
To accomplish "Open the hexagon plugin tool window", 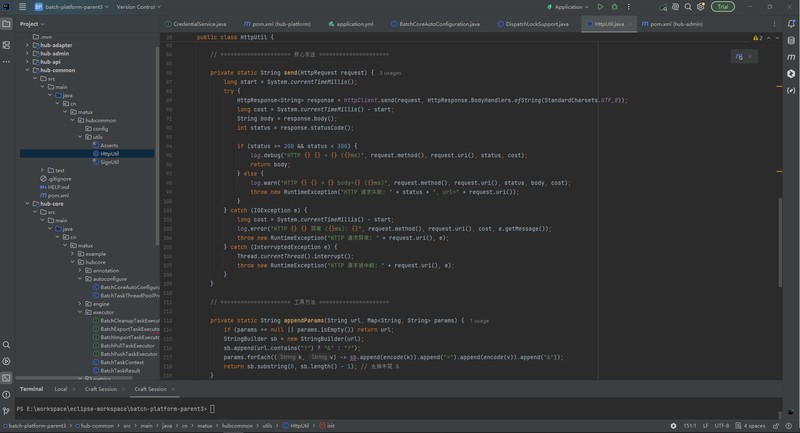I will (791, 73).
